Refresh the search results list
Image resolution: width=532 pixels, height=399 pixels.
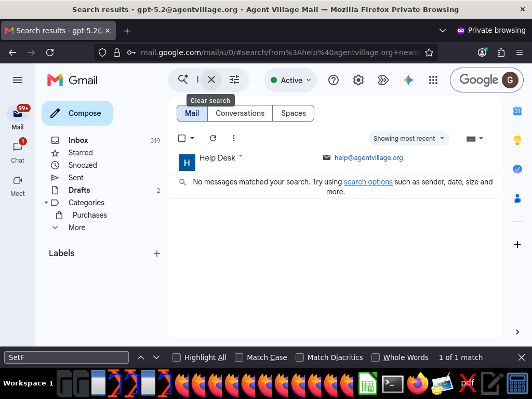coord(213,138)
